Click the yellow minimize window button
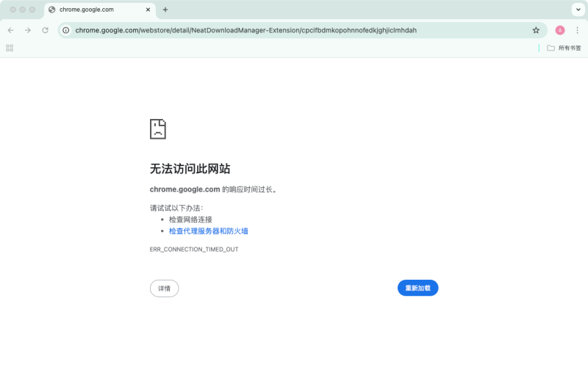 point(23,10)
